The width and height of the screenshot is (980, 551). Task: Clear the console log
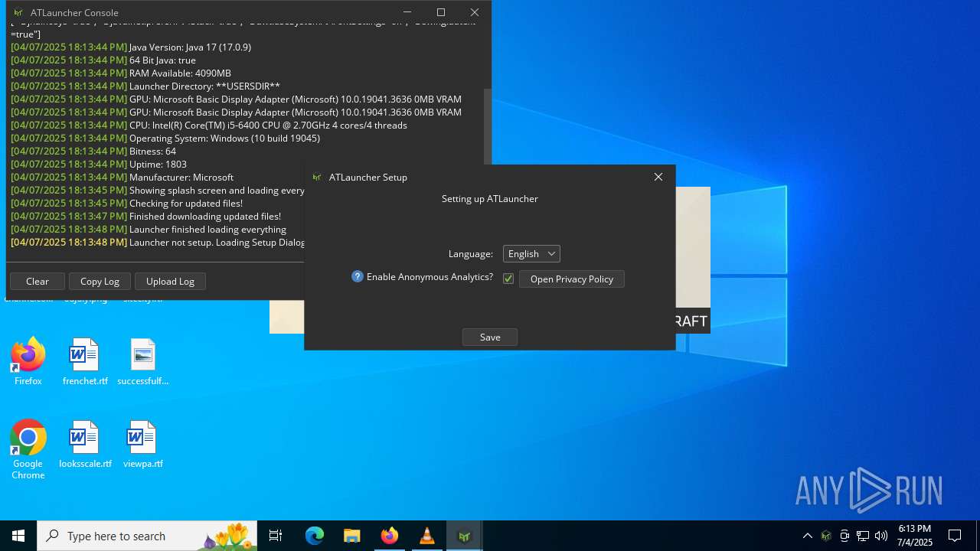tap(38, 281)
